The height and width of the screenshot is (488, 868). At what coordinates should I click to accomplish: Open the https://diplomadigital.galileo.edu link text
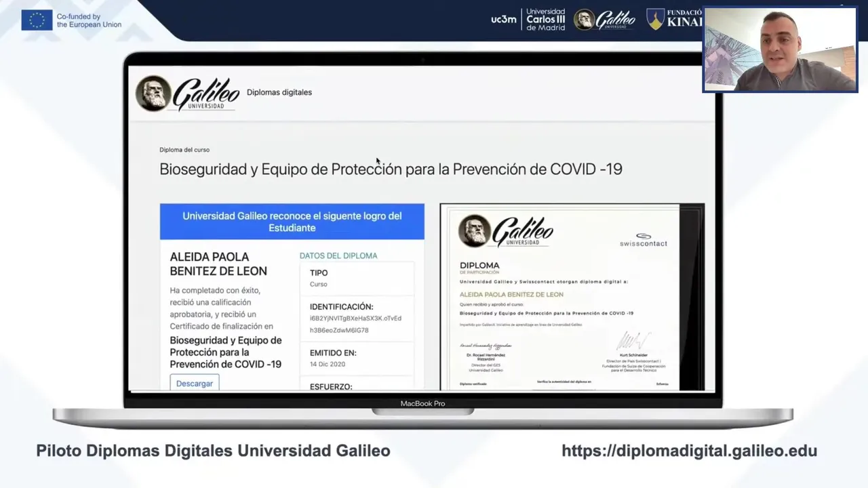coord(690,451)
